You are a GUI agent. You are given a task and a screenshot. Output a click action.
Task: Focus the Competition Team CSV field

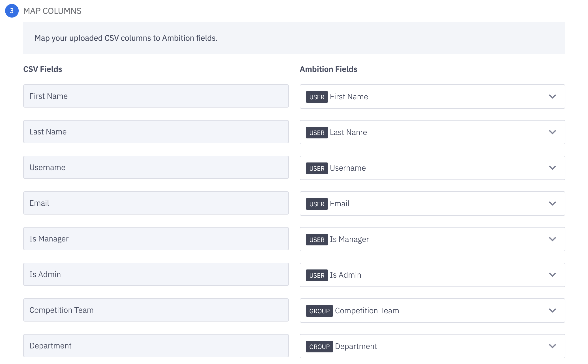tap(156, 310)
